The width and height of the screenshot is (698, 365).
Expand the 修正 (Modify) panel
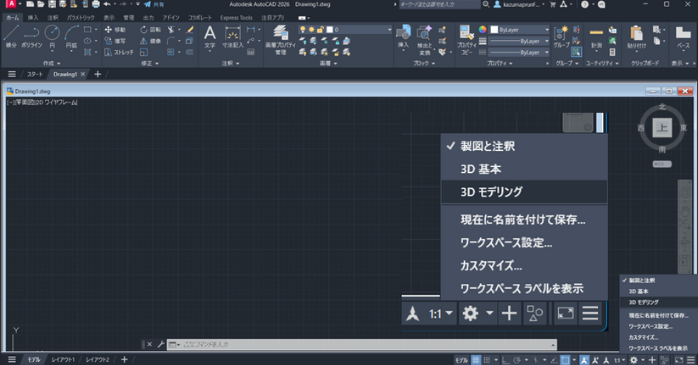pyautogui.click(x=150, y=63)
